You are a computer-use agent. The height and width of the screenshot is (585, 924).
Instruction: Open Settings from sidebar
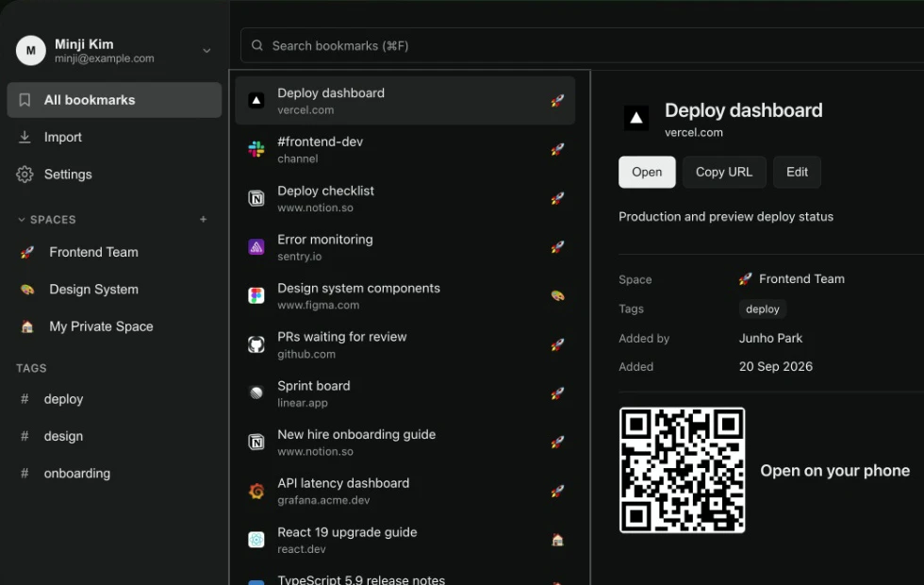tap(114, 174)
